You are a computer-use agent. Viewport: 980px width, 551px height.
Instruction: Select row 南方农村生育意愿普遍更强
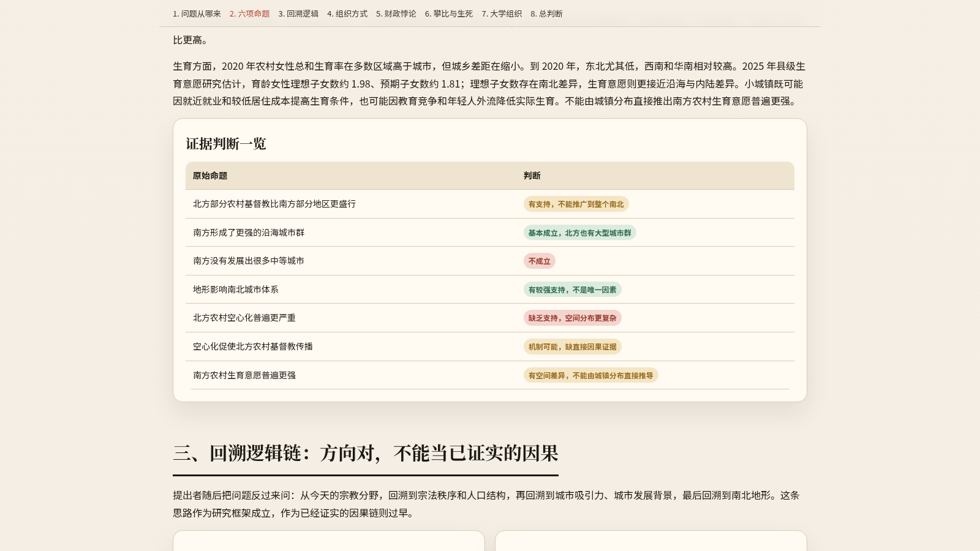pyautogui.click(x=490, y=375)
